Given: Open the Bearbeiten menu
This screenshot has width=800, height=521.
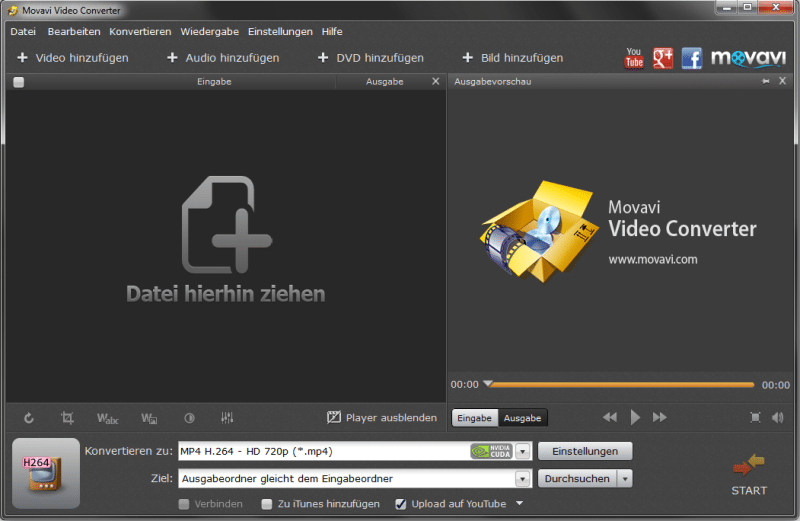Looking at the screenshot, I should 73,31.
